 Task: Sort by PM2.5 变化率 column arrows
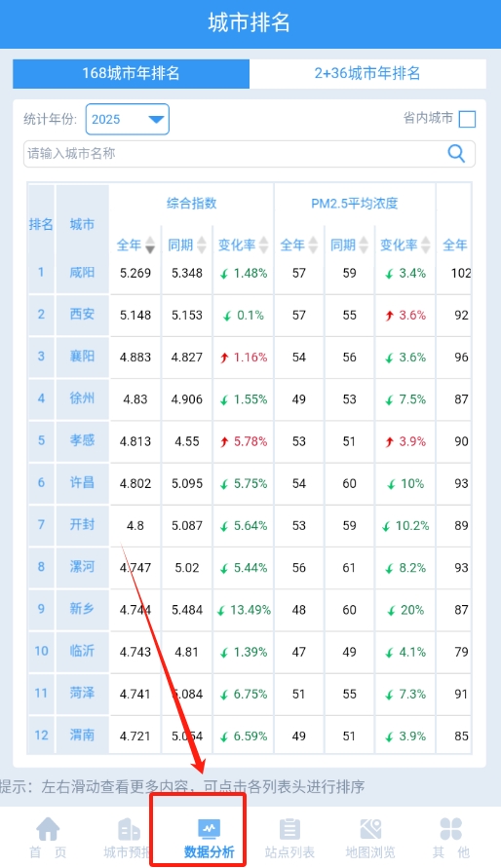(x=426, y=245)
